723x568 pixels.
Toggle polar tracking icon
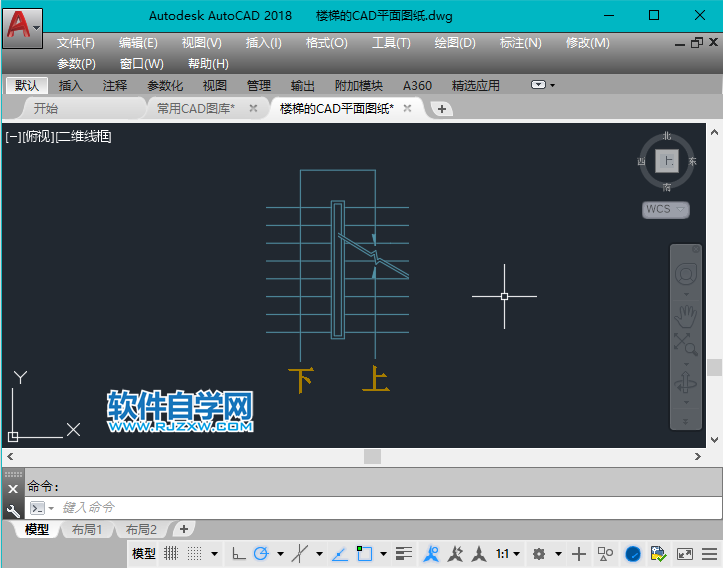261,553
